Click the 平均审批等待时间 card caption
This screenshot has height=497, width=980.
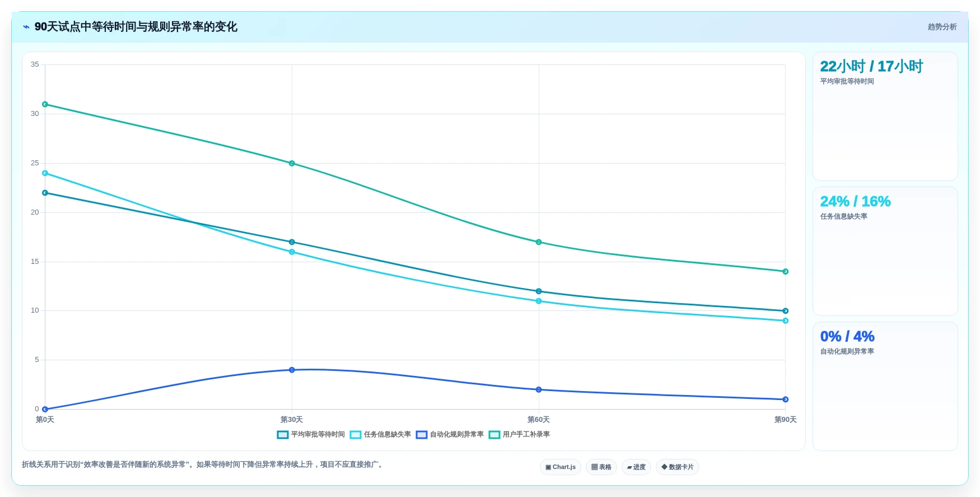(847, 81)
